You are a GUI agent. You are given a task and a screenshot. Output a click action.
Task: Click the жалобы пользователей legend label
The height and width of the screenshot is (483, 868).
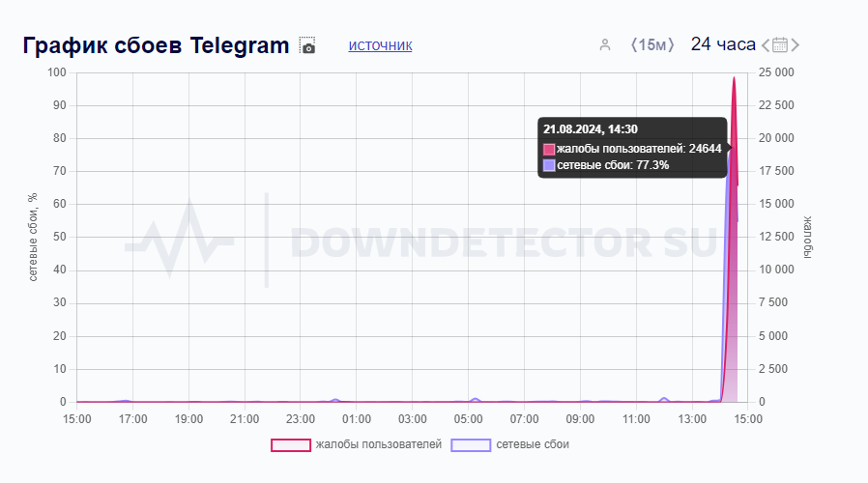379,444
